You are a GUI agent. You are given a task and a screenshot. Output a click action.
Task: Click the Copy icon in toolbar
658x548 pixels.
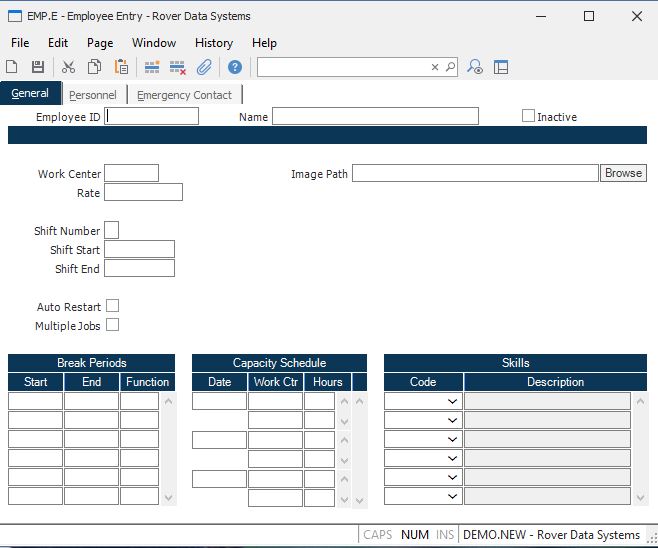[x=94, y=67]
